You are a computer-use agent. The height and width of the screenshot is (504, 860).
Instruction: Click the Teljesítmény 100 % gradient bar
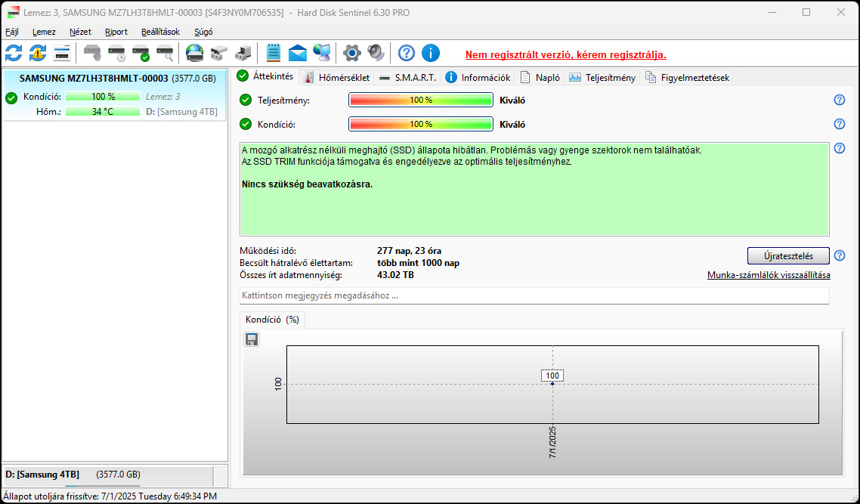[421, 100]
